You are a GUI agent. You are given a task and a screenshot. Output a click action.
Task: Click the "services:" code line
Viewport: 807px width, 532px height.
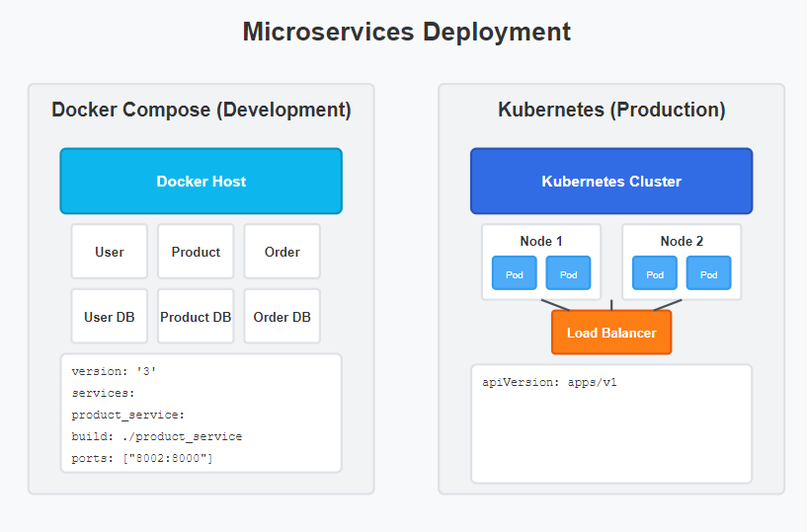coord(103,393)
